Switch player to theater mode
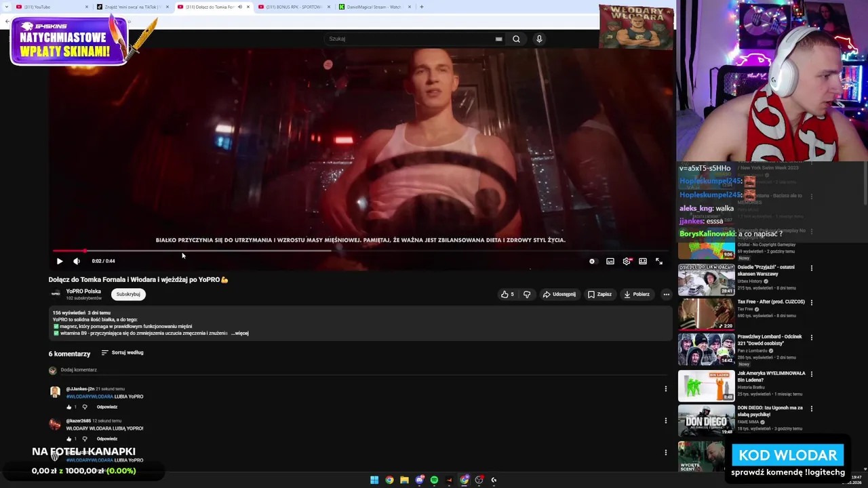Screen dimensions: 868x488 click(643, 261)
